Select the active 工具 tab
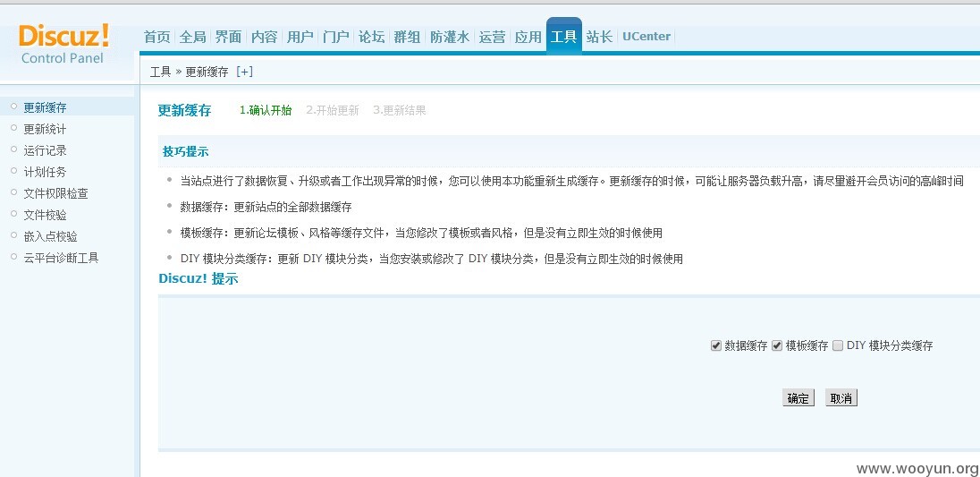Viewport: 980px width, 477px height. tap(563, 37)
